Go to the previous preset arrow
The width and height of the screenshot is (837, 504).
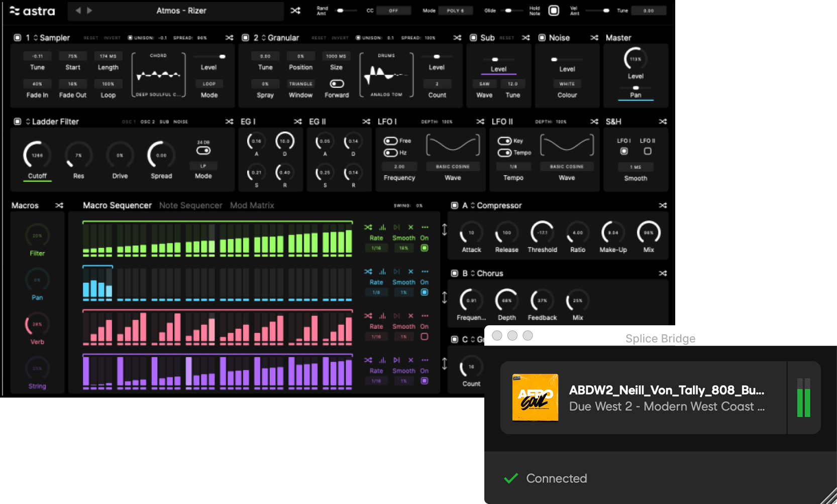click(78, 11)
